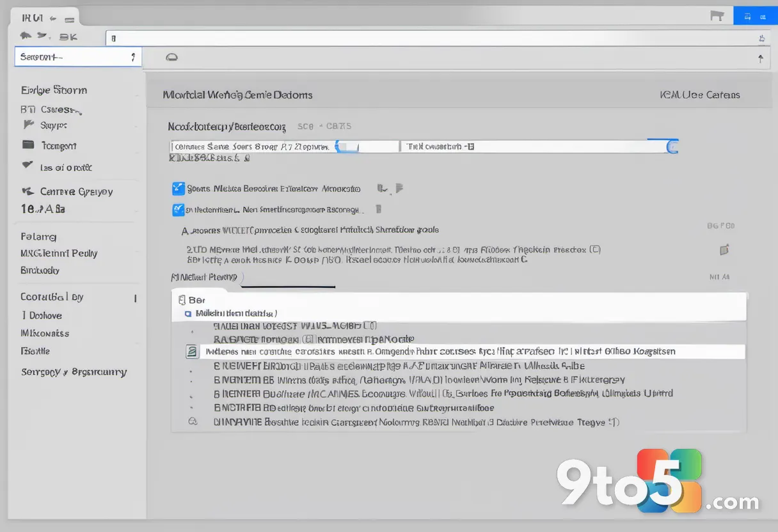The height and width of the screenshot is (532, 778).
Task: Select sidebar item 'I Dcdhove'
Action: (x=42, y=315)
